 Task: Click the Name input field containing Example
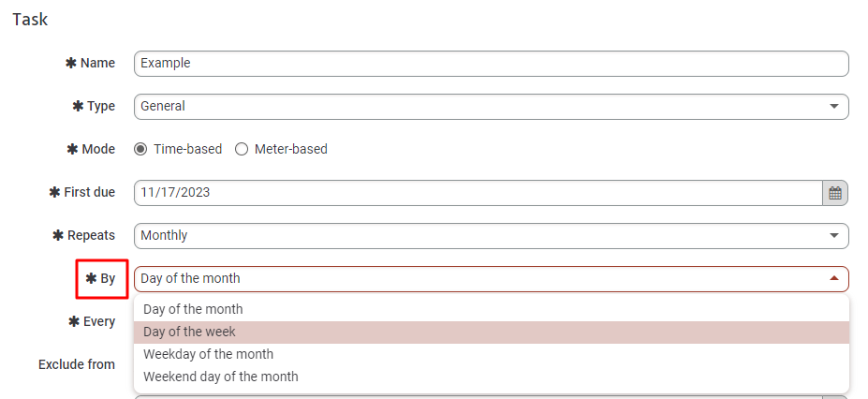(491, 64)
